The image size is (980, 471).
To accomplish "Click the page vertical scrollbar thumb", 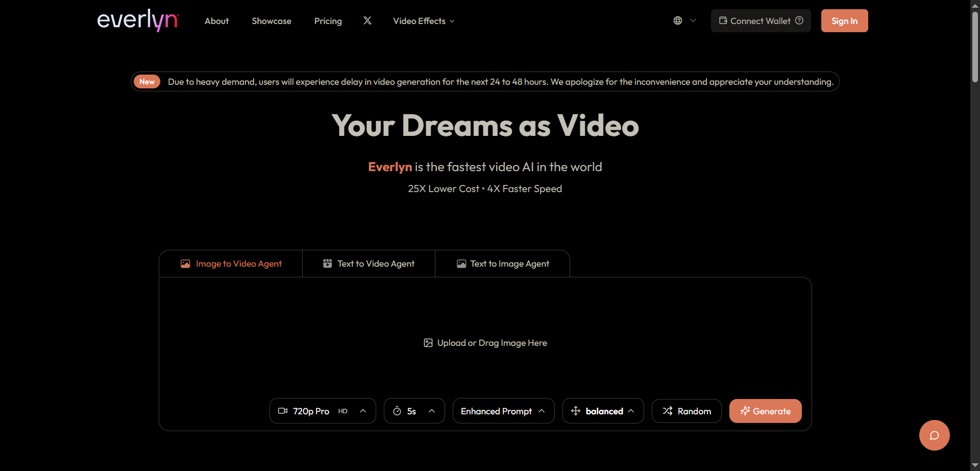I will click(975, 46).
